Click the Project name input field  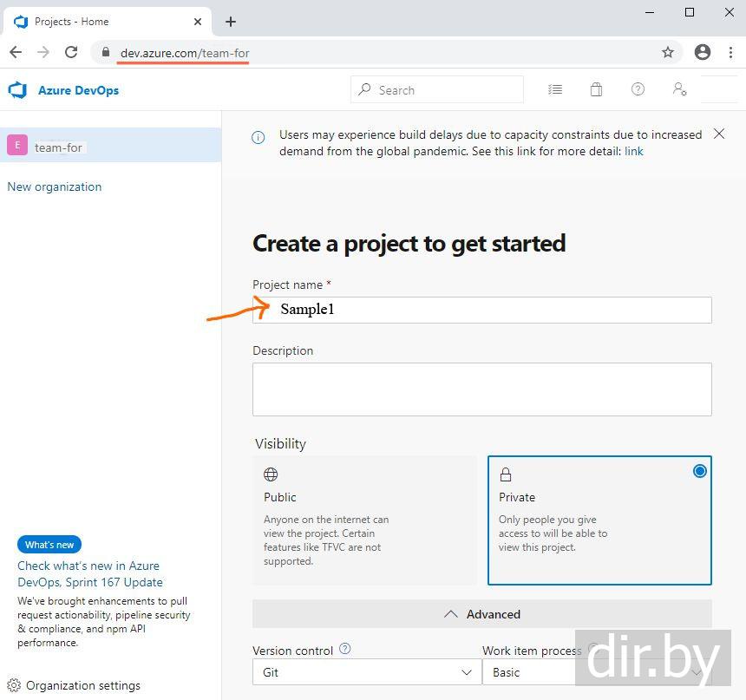click(482, 310)
